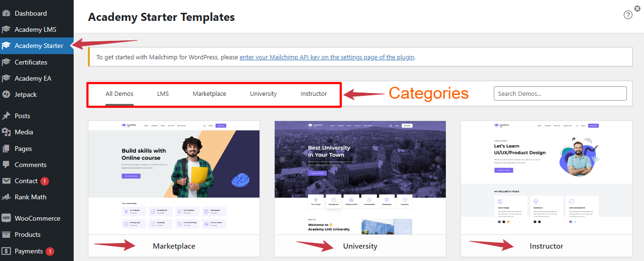Click the left carousel arrow in University preview
Viewport: 644px width, 261px height.
(x=282, y=159)
